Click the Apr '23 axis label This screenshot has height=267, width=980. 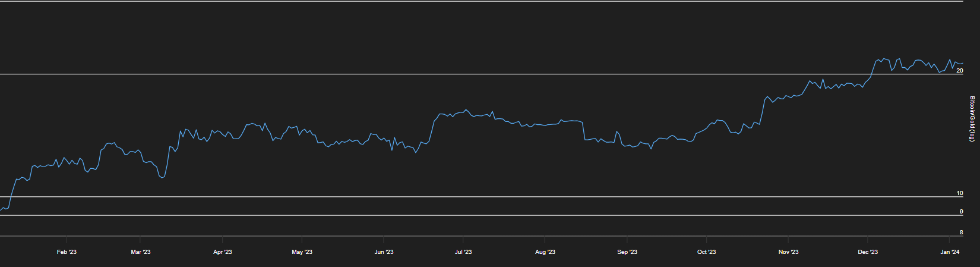[x=222, y=252]
